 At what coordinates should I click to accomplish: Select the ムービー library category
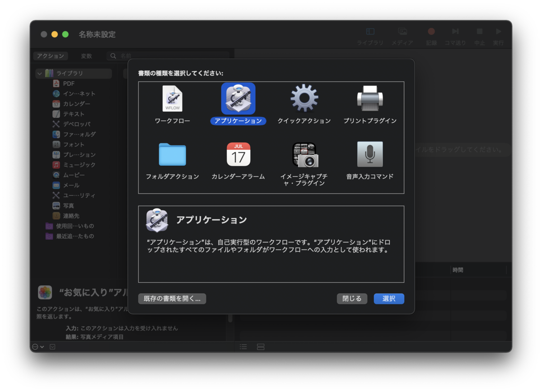tap(74, 175)
